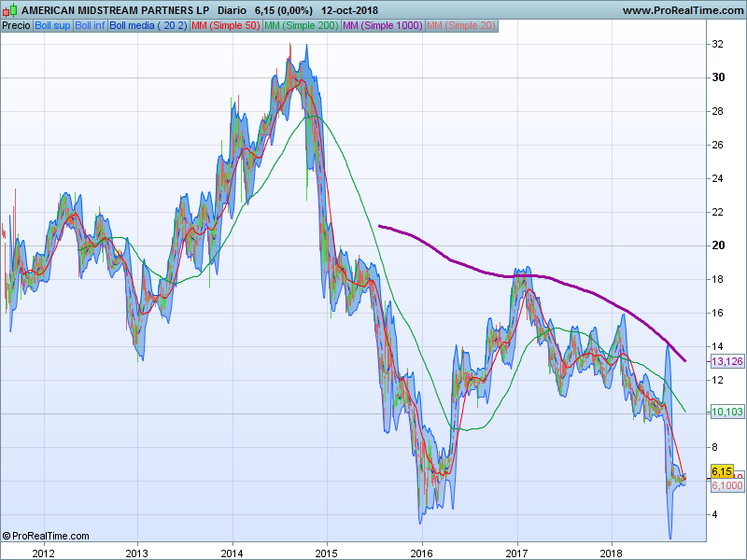
Task: Click the © ProRealTime.com copyright text
Action: pyautogui.click(x=46, y=536)
